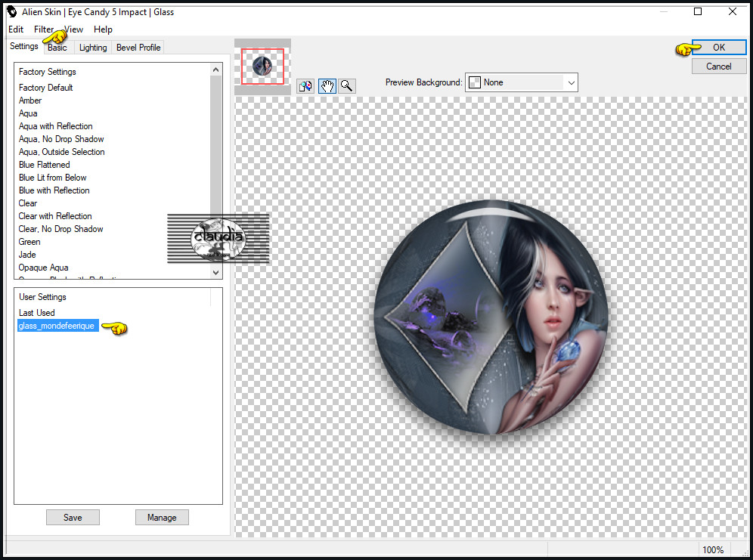Select Clear with Reflection preset
753x560 pixels.
click(x=54, y=216)
